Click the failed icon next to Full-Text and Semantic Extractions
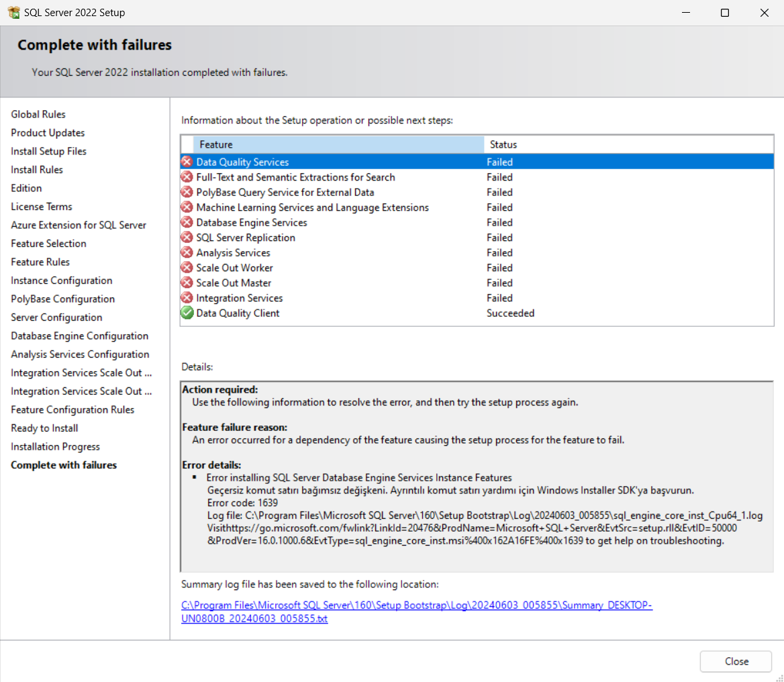 point(187,177)
